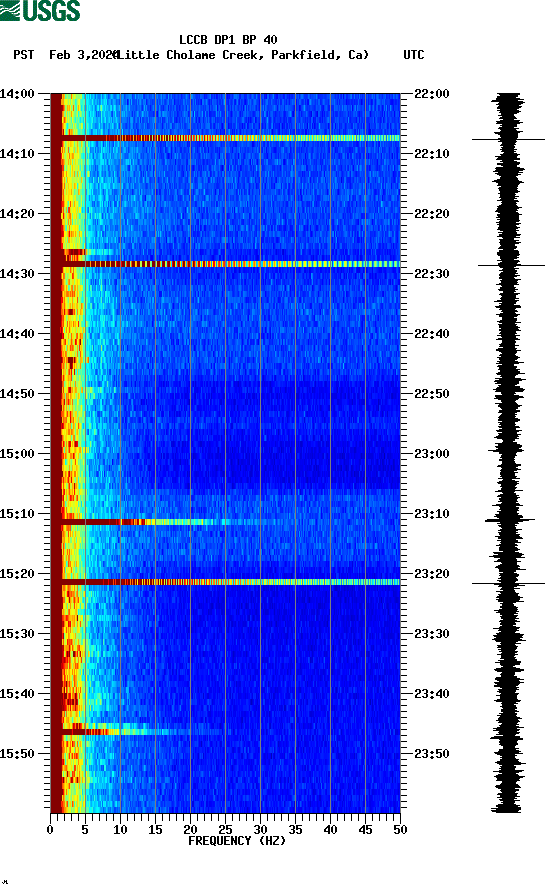This screenshot has width=552, height=893.
Task: Click the 30 Hz frequency tick label
Action: 260,830
